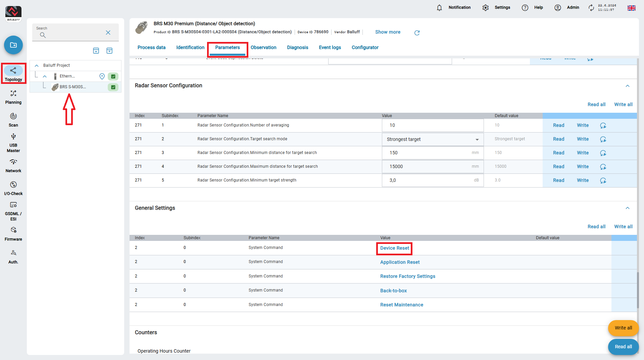
Task: Switch to the Diagnosis tab
Action: (x=297, y=48)
